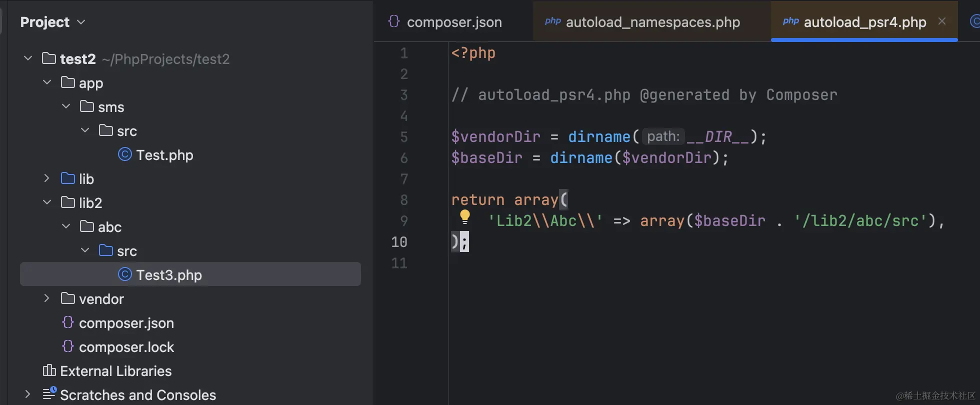Click line number 10 in the gutter
This screenshot has width=980, height=405.
[399, 242]
